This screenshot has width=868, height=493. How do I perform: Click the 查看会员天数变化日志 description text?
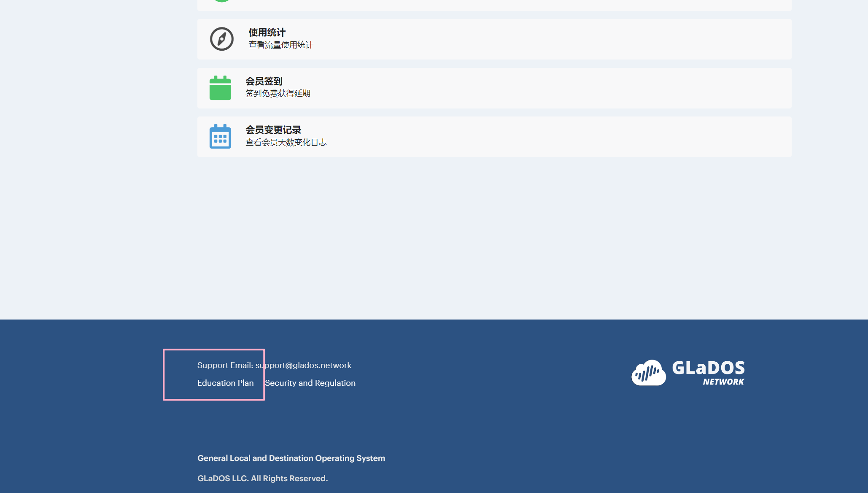(x=286, y=142)
